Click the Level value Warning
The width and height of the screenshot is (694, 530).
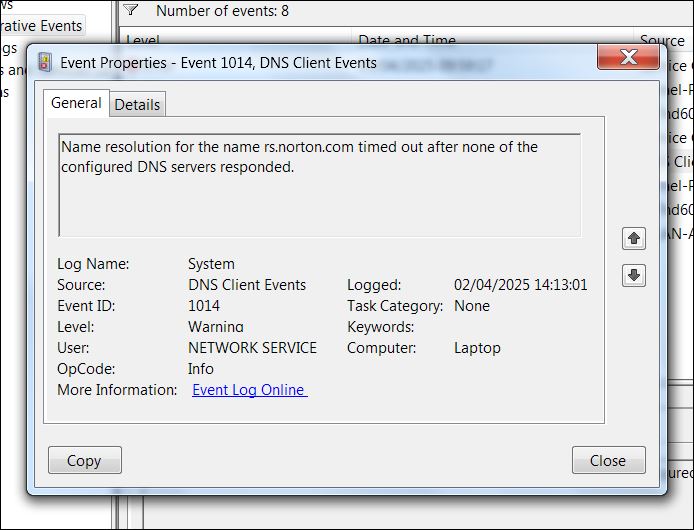216,327
